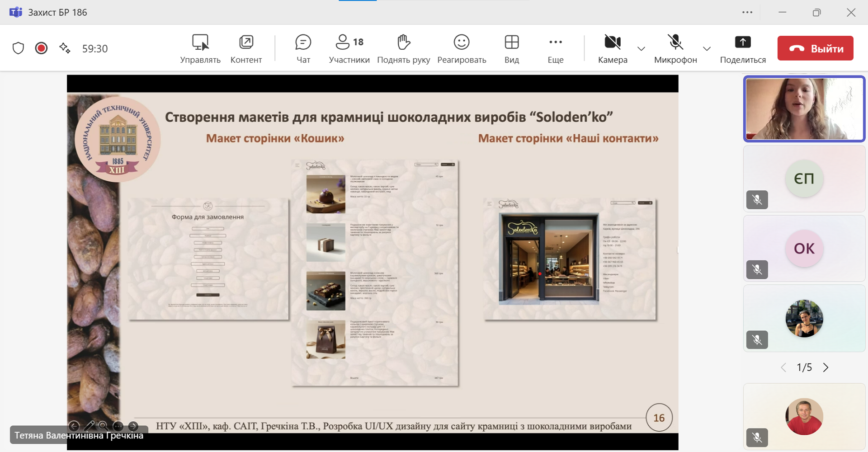Click the Контент popout icon
The image size is (868, 452).
[x=246, y=42]
